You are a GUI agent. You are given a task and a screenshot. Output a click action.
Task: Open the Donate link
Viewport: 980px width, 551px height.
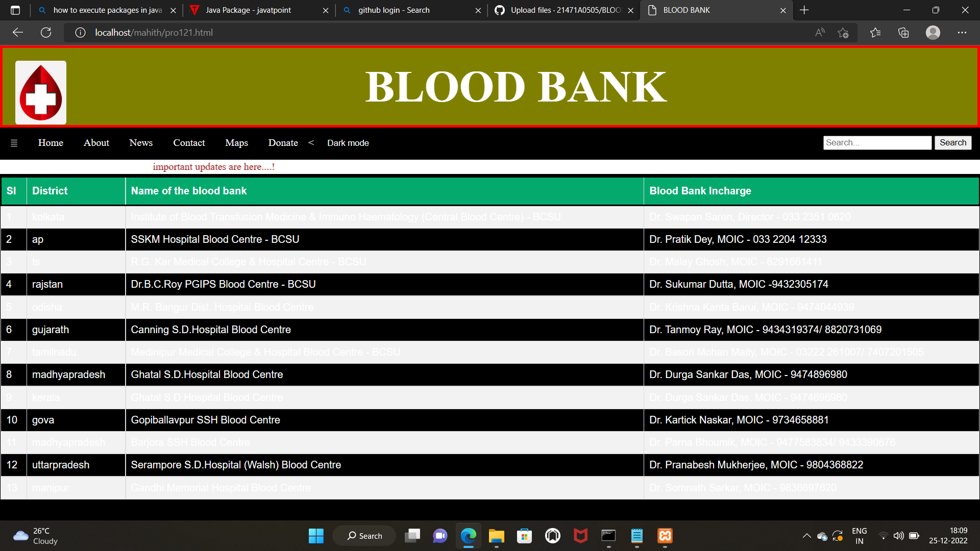pos(283,143)
